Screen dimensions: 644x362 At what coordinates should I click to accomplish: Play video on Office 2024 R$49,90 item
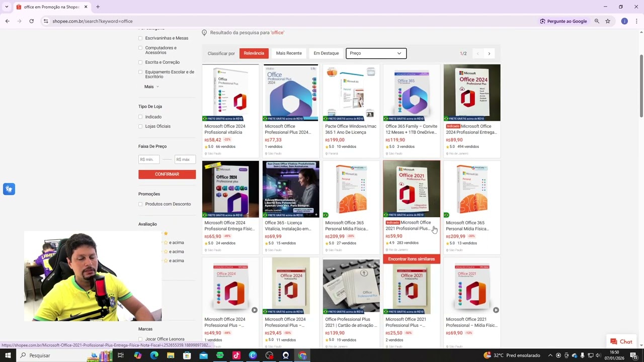coord(255,310)
